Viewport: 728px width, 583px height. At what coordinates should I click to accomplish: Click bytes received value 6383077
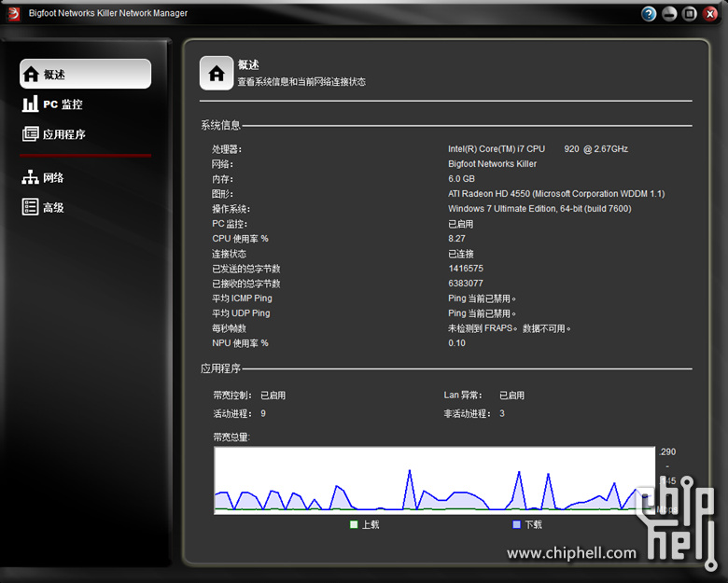[466, 284]
